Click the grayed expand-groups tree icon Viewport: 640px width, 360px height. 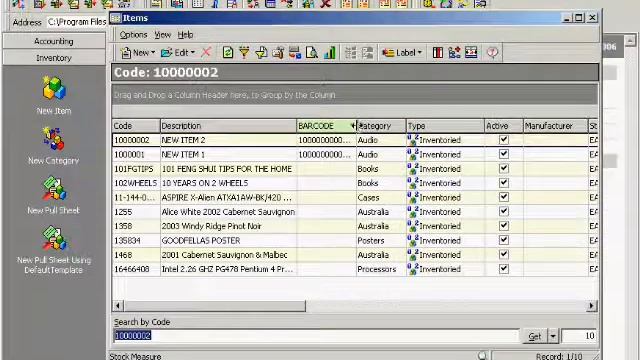pos(351,52)
